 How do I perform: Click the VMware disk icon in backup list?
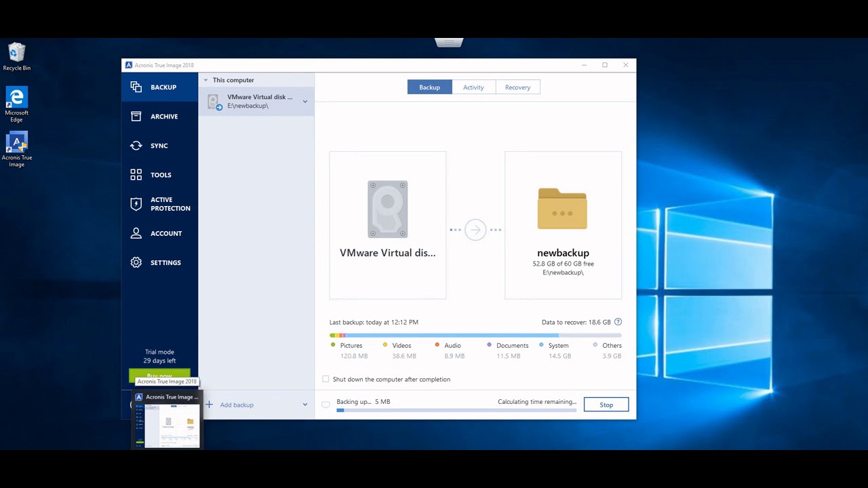click(x=214, y=102)
